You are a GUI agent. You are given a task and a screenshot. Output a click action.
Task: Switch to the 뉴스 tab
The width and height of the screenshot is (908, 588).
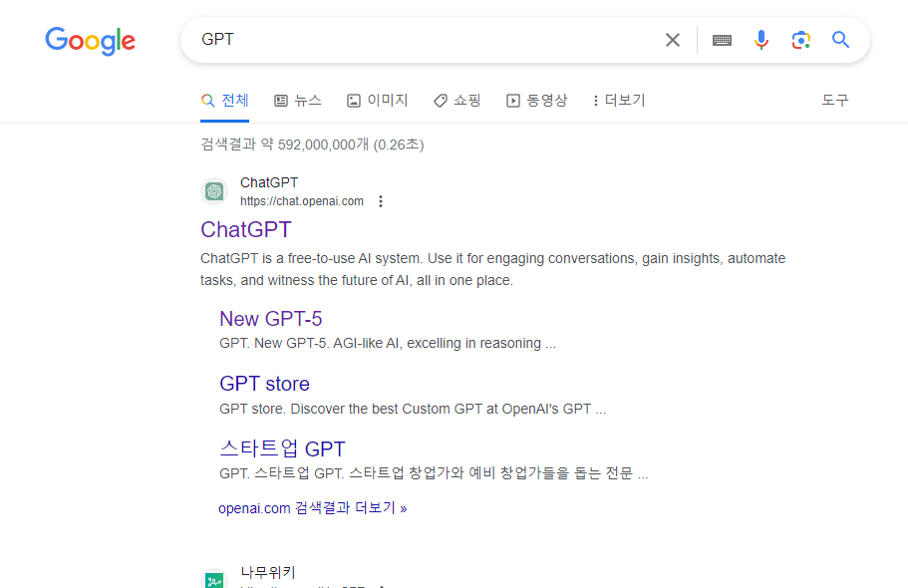click(x=298, y=101)
